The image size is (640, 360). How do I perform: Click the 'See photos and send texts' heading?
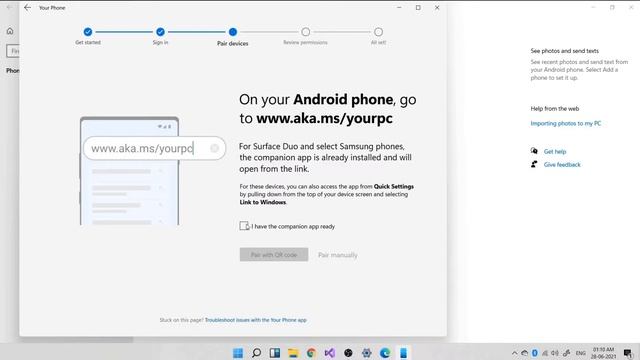click(564, 51)
